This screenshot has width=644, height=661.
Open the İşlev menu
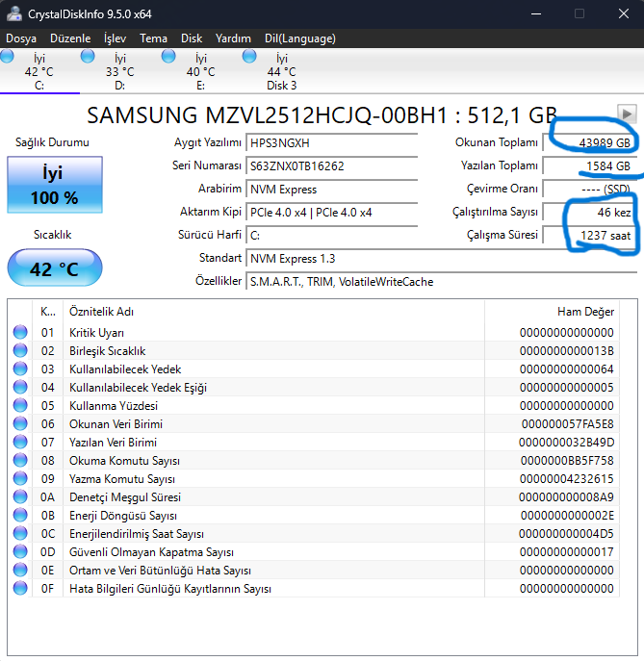click(x=115, y=38)
